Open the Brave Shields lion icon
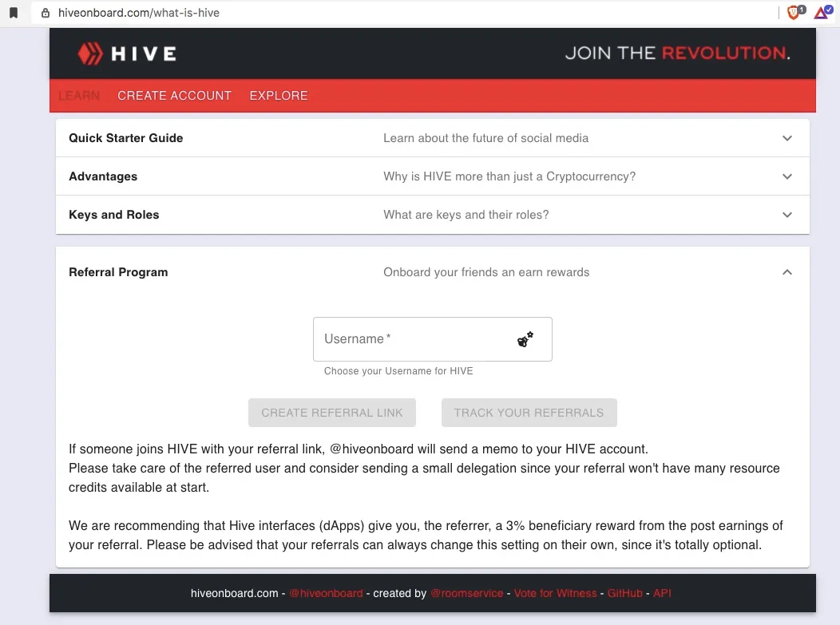 795,12
